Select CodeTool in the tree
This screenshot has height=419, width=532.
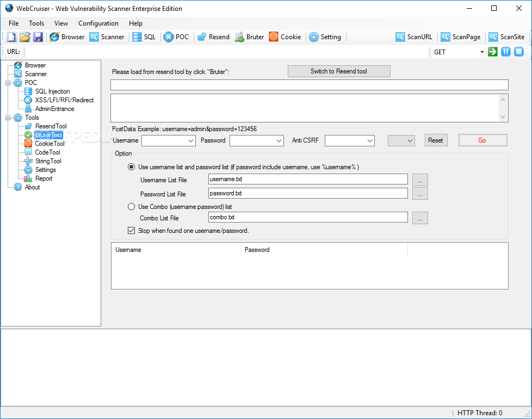pos(47,152)
